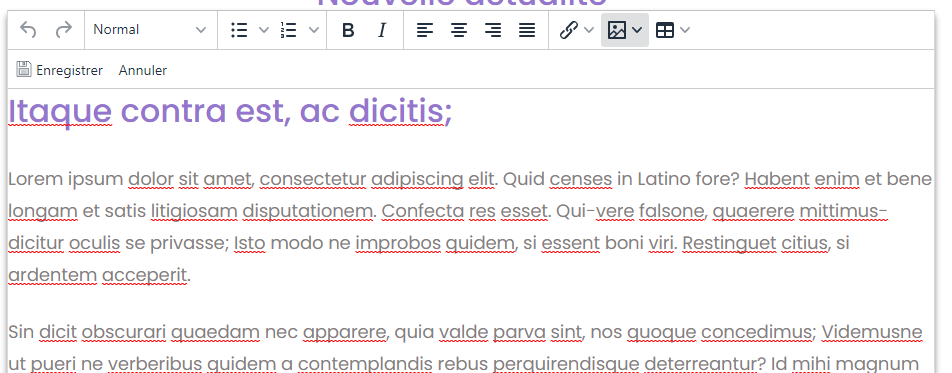Click the undo arrow icon
Screen dimensions: 952x373
(28, 30)
